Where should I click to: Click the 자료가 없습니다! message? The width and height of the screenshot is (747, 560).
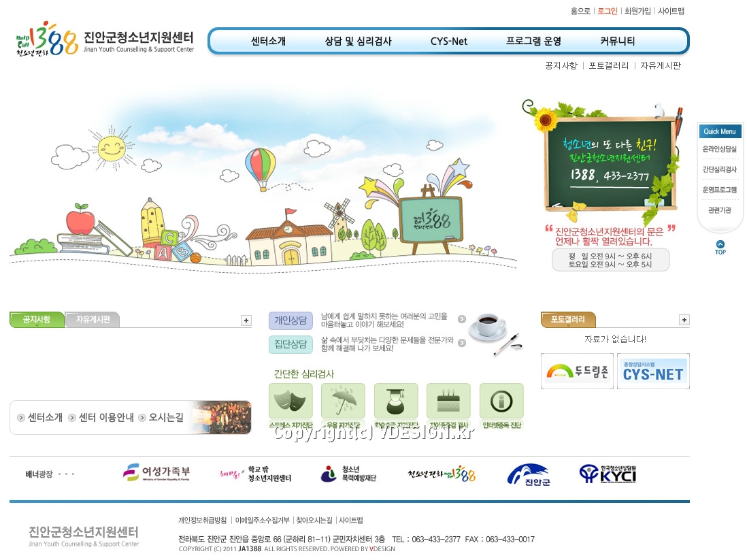tap(615, 340)
